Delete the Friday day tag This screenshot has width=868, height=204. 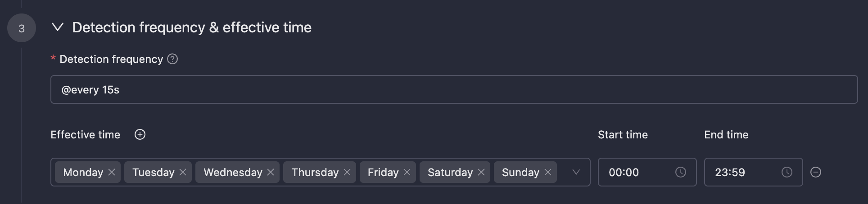[407, 172]
